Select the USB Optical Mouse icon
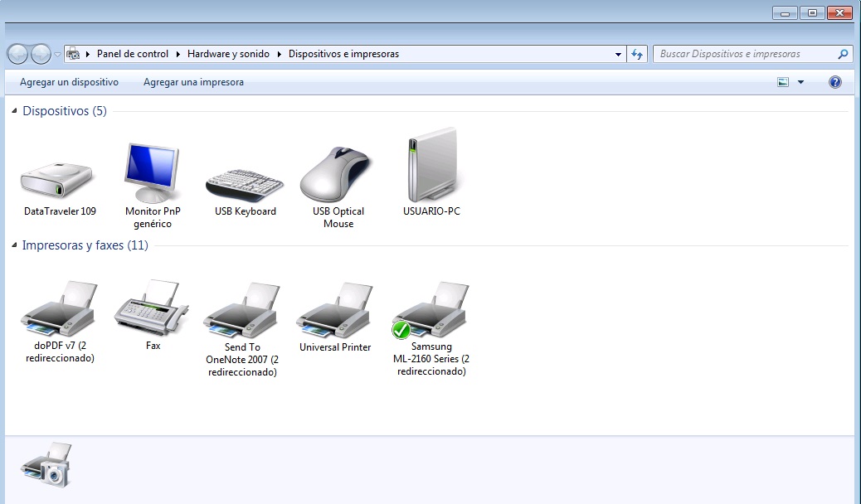This screenshot has width=861, height=504. (336, 175)
